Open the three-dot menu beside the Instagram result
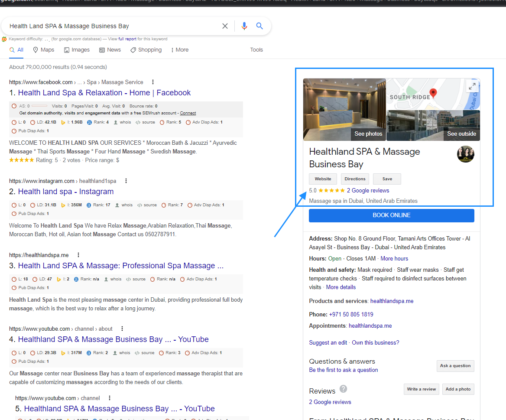Viewport: 506px width, 420px height. (x=126, y=181)
